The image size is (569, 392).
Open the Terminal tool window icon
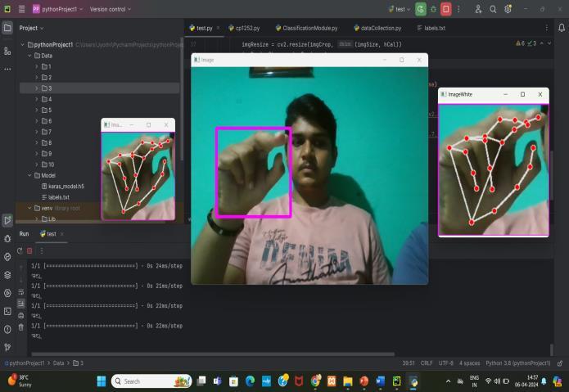(x=7, y=311)
